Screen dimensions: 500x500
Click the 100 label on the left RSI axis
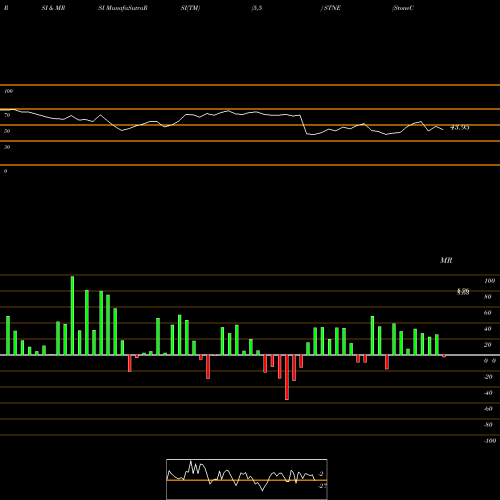(8, 91)
